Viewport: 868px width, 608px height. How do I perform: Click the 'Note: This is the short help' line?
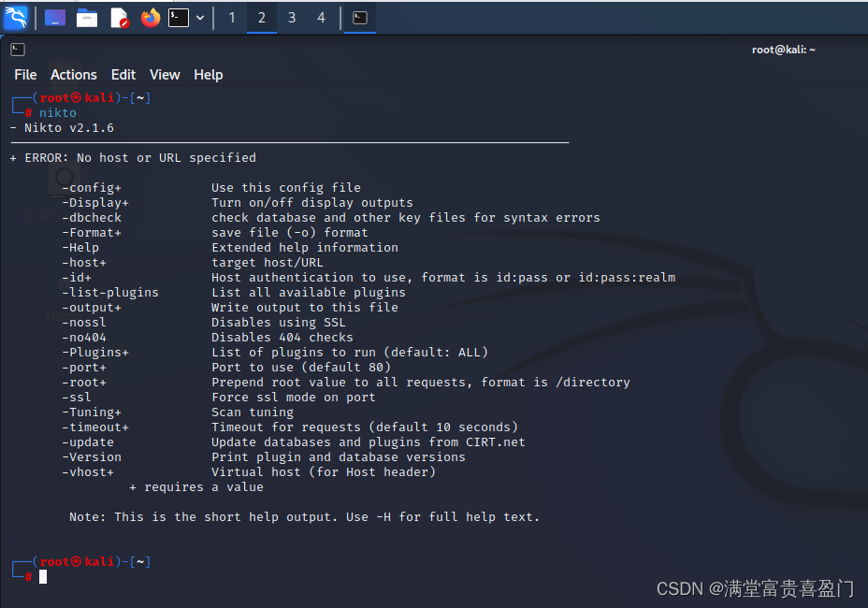[x=305, y=516]
